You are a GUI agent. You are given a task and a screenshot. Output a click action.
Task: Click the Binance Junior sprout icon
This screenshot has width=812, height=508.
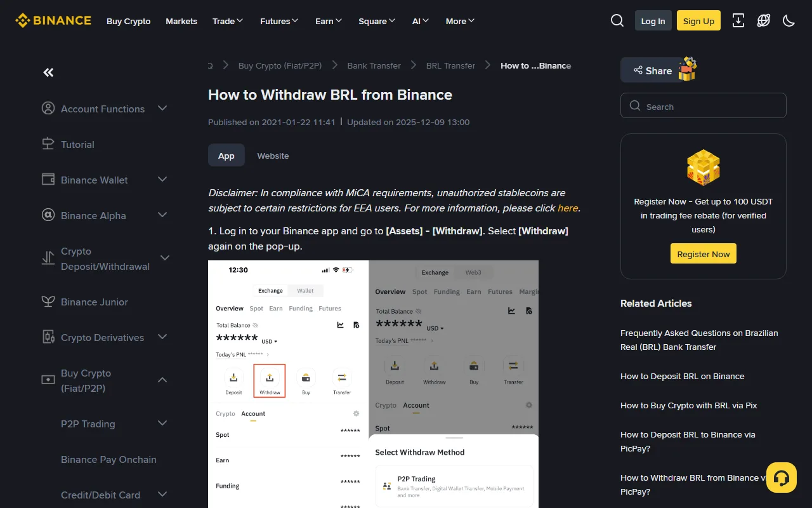pyautogui.click(x=48, y=302)
